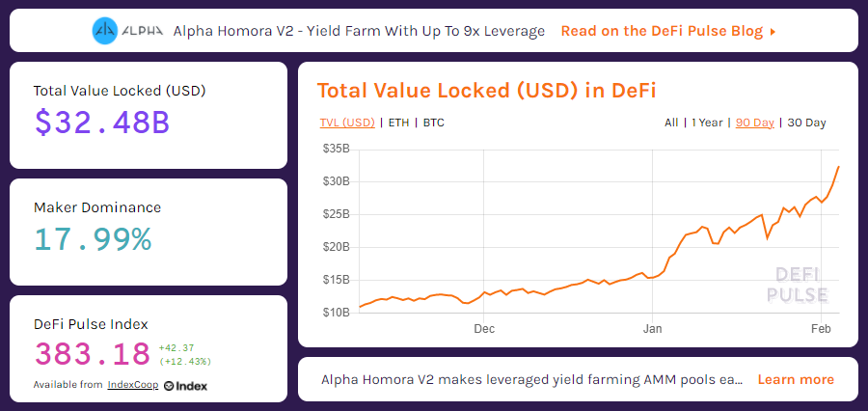
Task: Click the Index logo icon near IndexCoop
Action: tap(185, 386)
